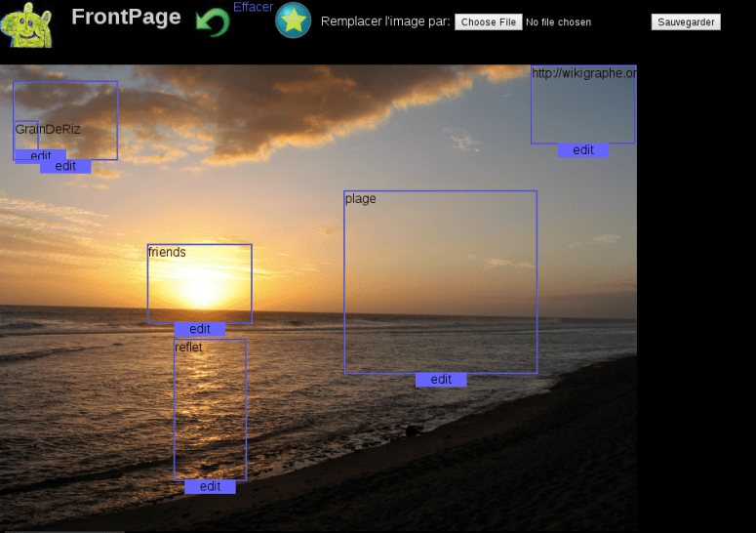The width and height of the screenshot is (756, 533).
Task: Click the Choose File button
Action: [489, 22]
